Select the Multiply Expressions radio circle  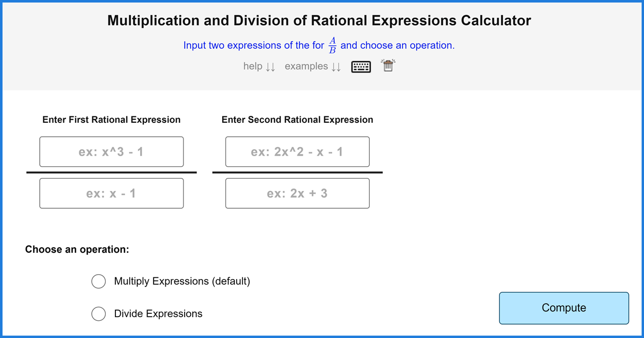pyautogui.click(x=98, y=281)
